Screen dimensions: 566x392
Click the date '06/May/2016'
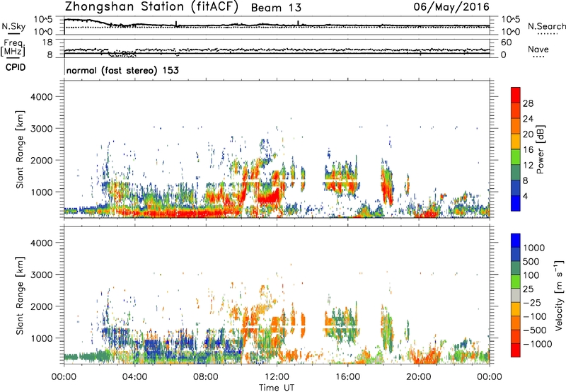click(451, 7)
